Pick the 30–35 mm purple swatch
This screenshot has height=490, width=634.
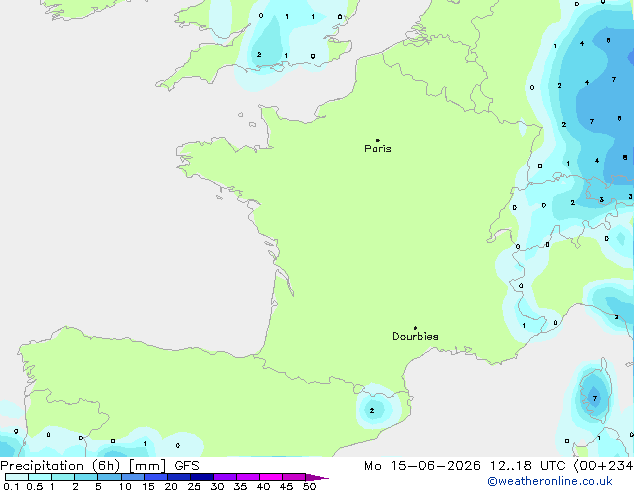pos(225,477)
